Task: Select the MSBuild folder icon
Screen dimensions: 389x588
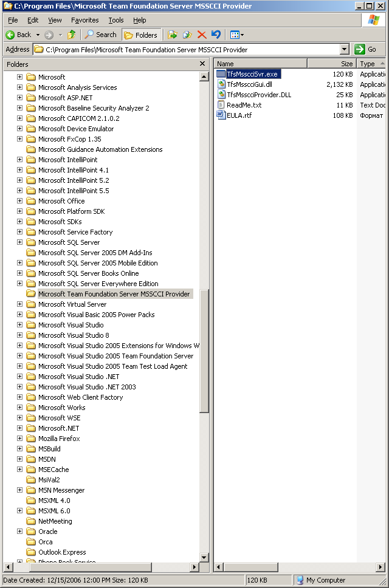Action: (31, 449)
